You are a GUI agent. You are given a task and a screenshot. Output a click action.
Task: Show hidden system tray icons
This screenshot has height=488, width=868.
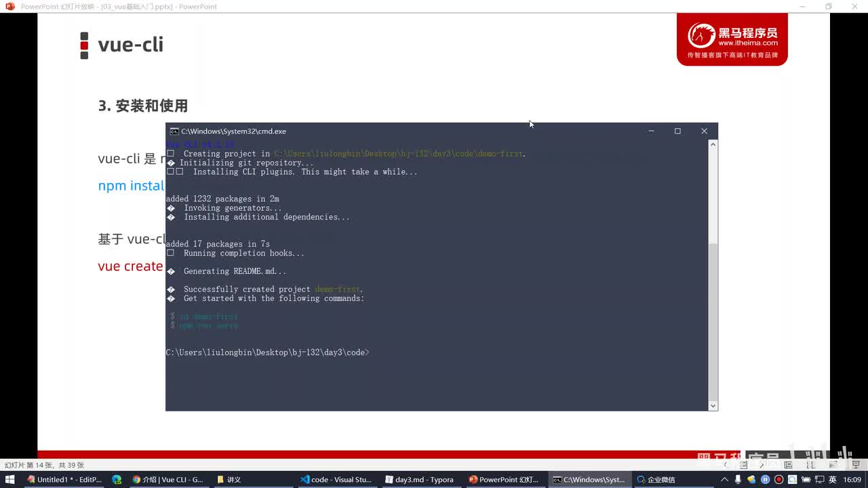[724, 479]
